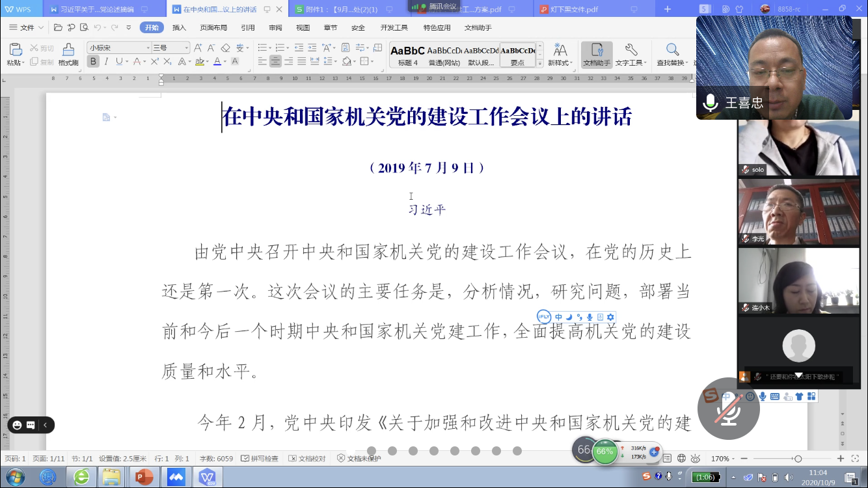
Task: Toggle Italic formatting button
Action: click(106, 62)
